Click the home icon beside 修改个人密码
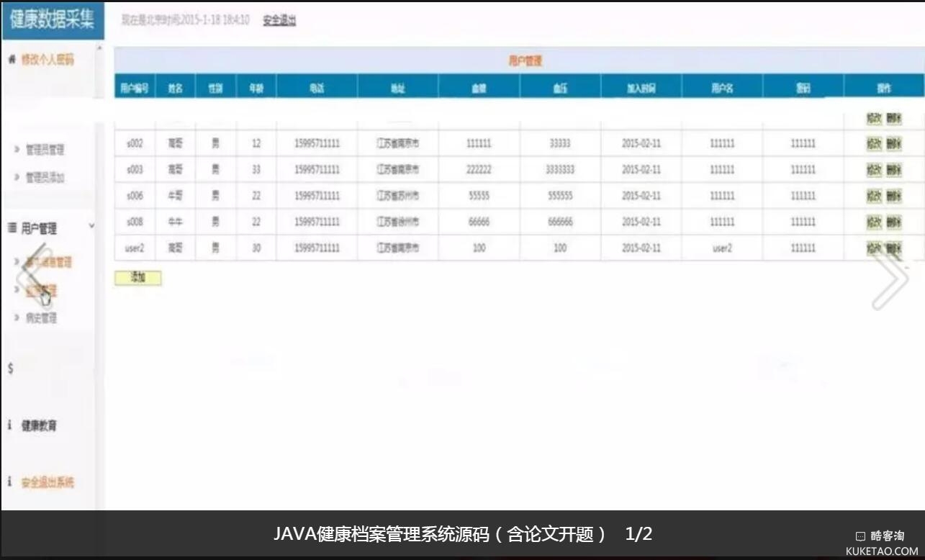This screenshot has height=560, width=925. (x=12, y=60)
